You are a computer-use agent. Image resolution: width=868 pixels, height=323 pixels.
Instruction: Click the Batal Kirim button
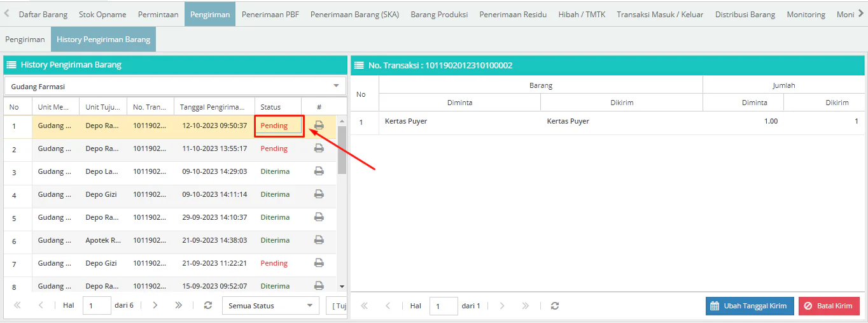click(x=829, y=306)
